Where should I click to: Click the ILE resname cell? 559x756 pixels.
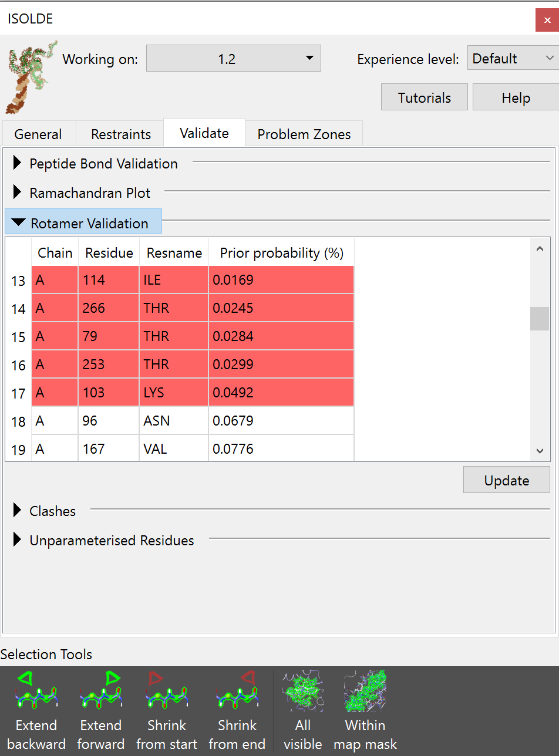(x=174, y=280)
